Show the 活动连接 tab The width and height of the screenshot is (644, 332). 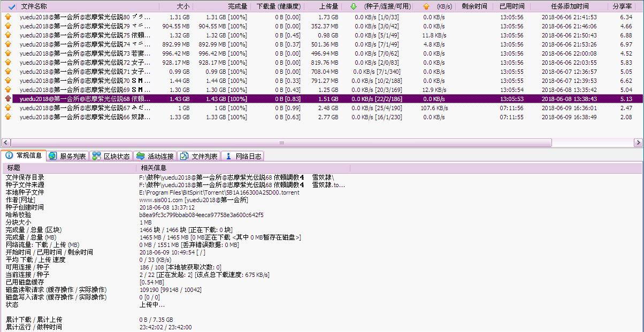tap(155, 156)
